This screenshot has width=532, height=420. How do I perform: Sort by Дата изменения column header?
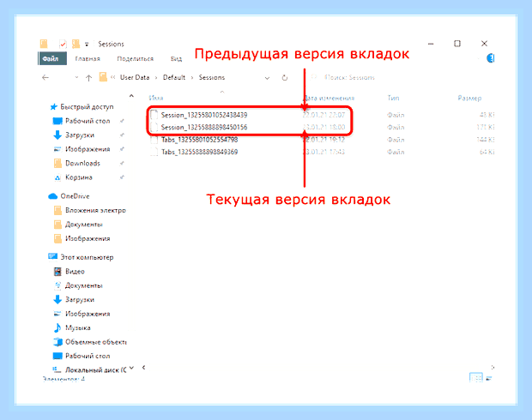pos(329,98)
